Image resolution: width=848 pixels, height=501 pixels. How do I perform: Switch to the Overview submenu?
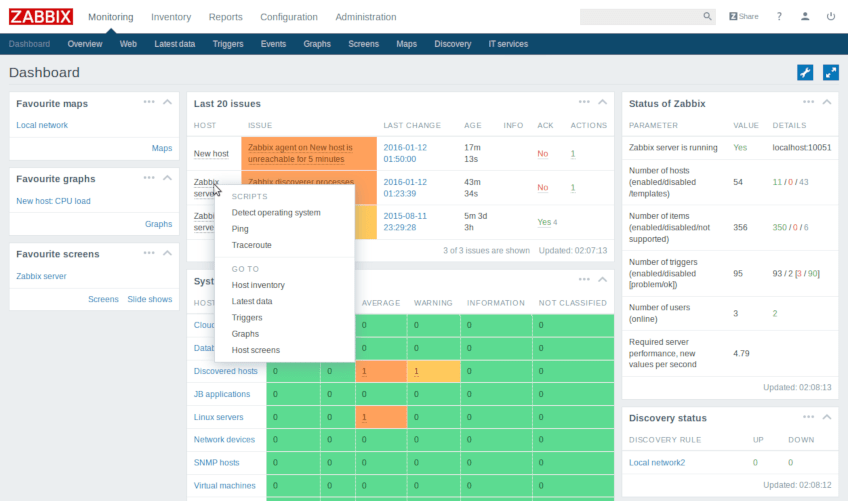pyautogui.click(x=85, y=44)
